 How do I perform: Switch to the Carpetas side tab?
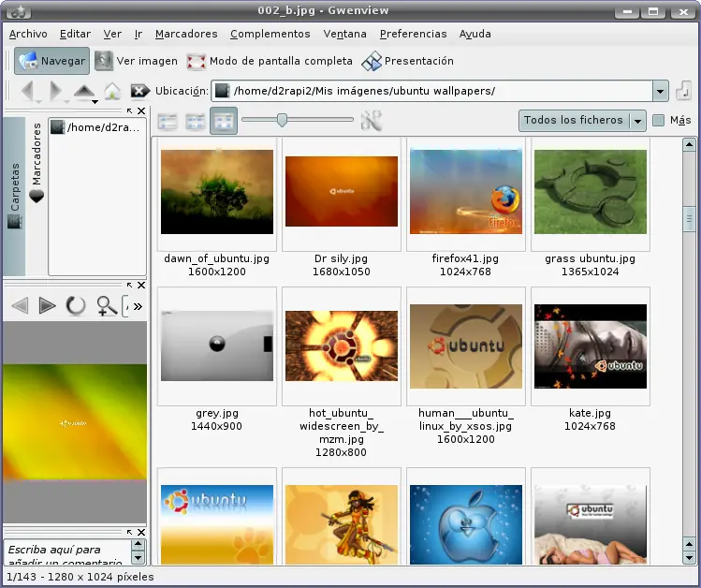[14, 197]
